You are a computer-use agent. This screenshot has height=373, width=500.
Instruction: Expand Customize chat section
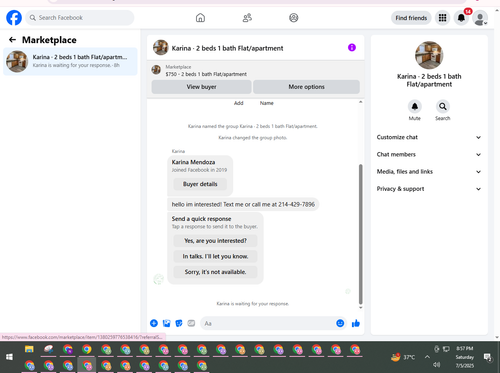pos(429,137)
